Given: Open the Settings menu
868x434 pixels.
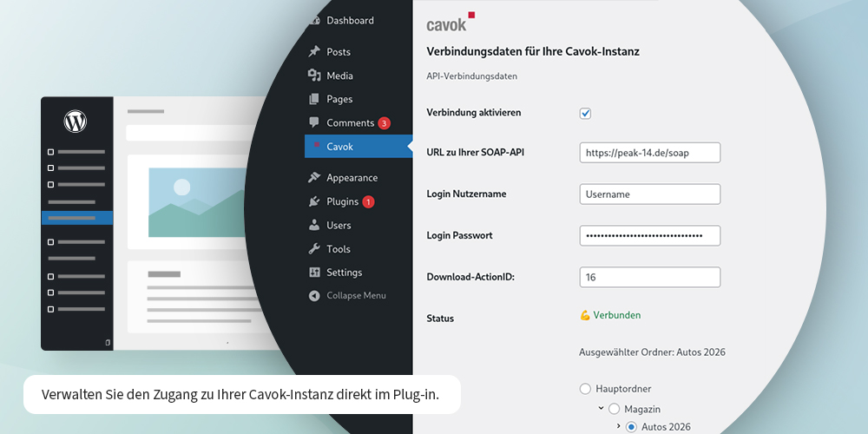Looking at the screenshot, I should [x=345, y=273].
